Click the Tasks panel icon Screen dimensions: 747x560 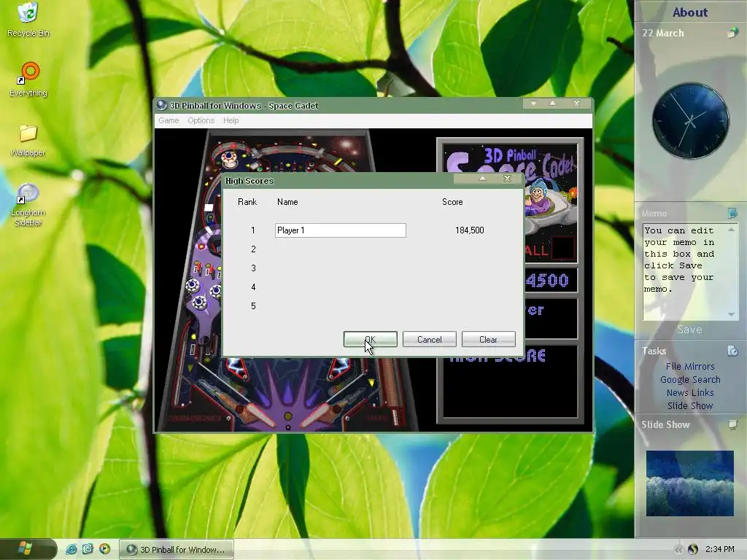tap(732, 351)
